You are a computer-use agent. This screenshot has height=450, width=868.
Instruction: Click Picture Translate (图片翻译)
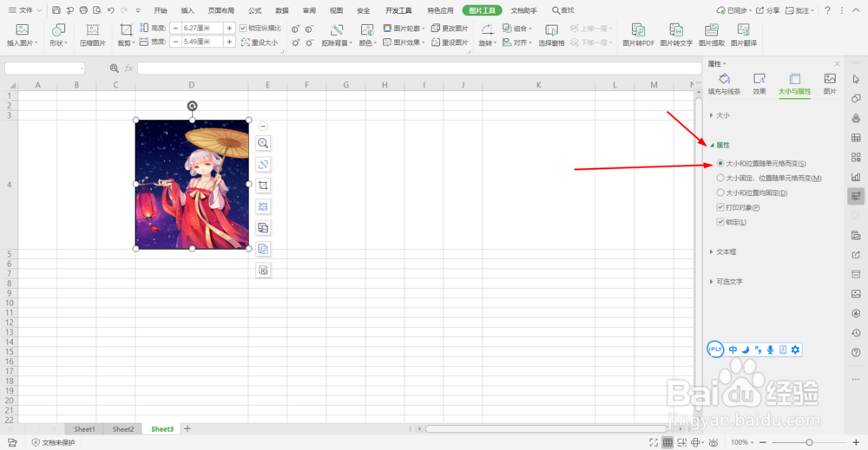click(x=744, y=35)
